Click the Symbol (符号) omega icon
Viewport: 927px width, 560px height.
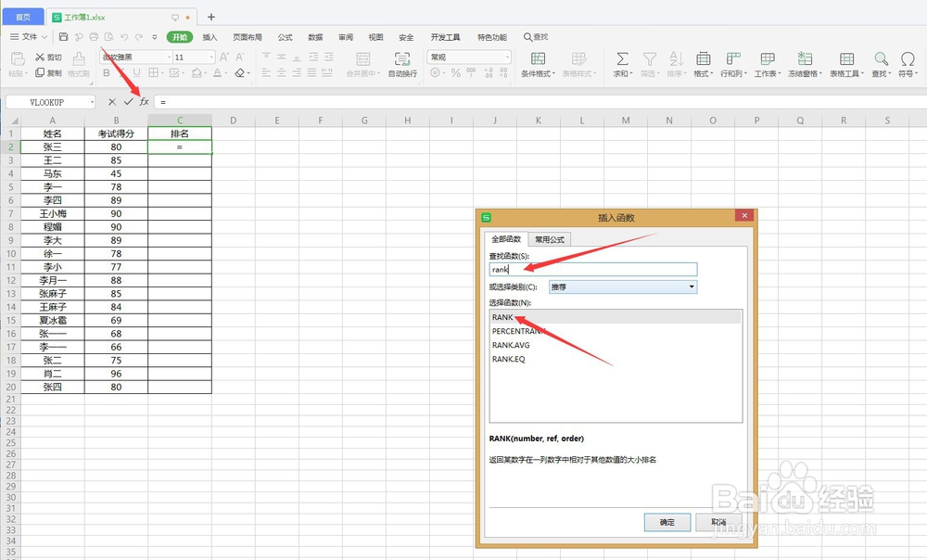point(908,58)
